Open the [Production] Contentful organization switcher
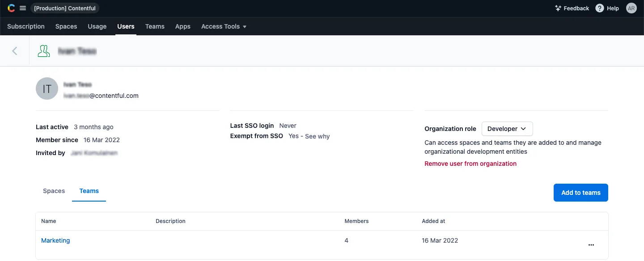The image size is (644, 261). pos(65,8)
